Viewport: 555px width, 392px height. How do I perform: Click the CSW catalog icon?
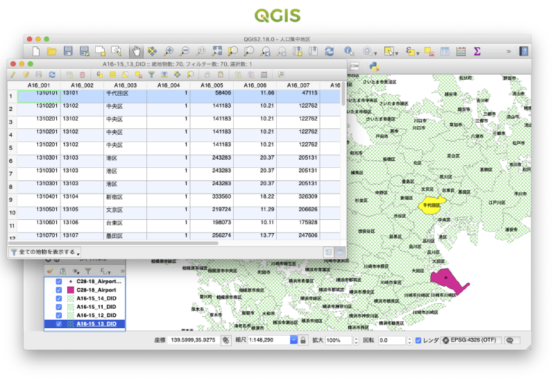pos(355,66)
